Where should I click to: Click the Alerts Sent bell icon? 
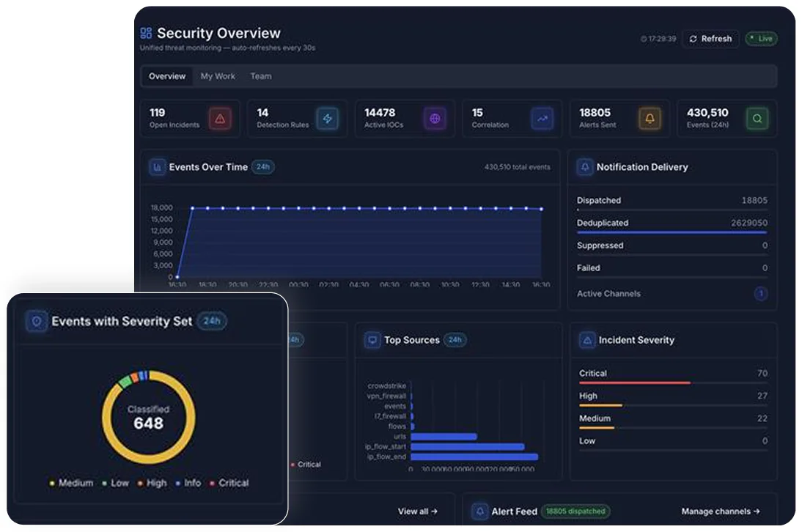pyautogui.click(x=650, y=119)
